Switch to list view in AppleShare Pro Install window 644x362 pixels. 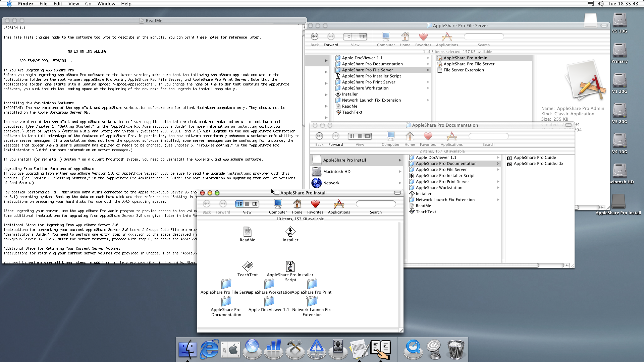pos(247,204)
